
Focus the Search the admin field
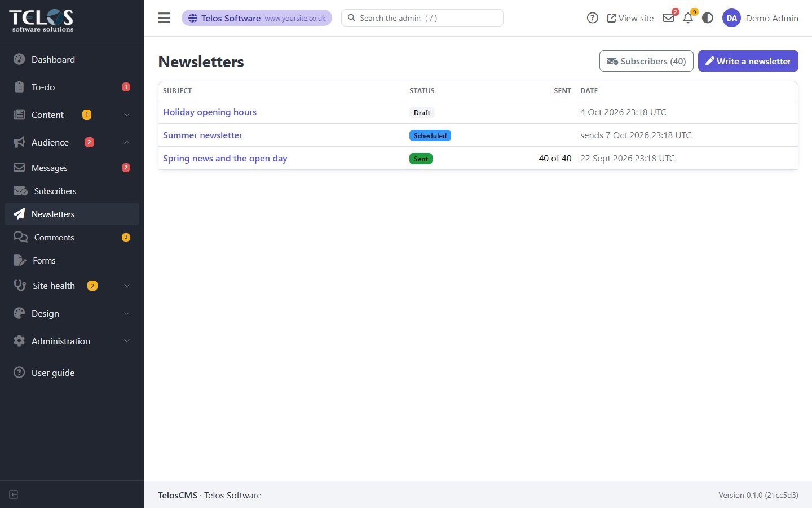(422, 18)
